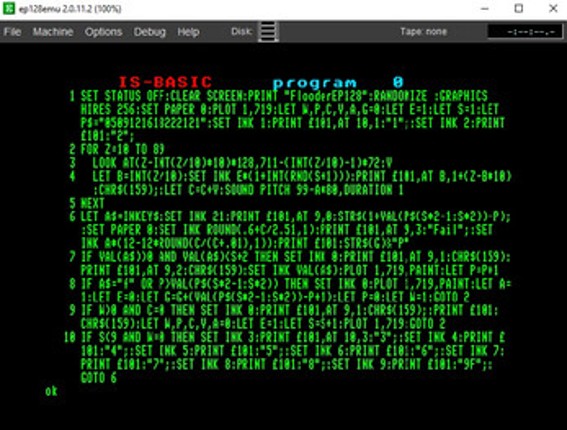The height and width of the screenshot is (430, 567).
Task: Click the GOTO 6 text on last line
Action: 99,378
